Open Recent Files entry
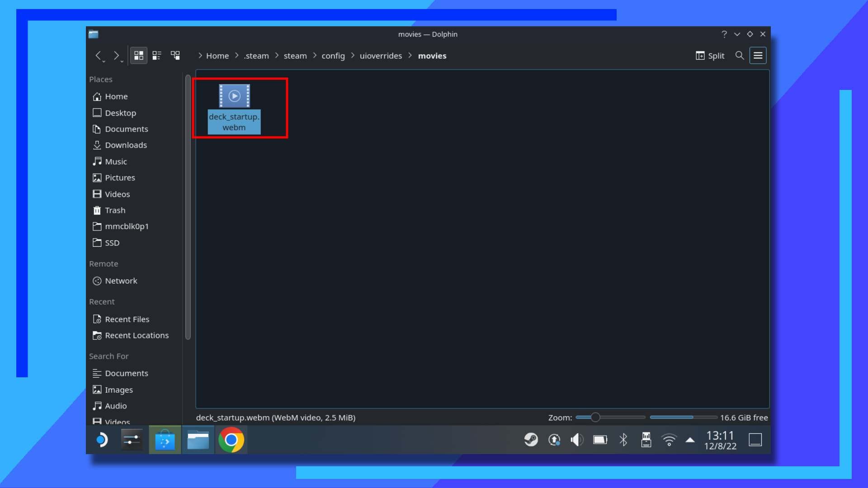The width and height of the screenshot is (868, 488). coord(127,319)
